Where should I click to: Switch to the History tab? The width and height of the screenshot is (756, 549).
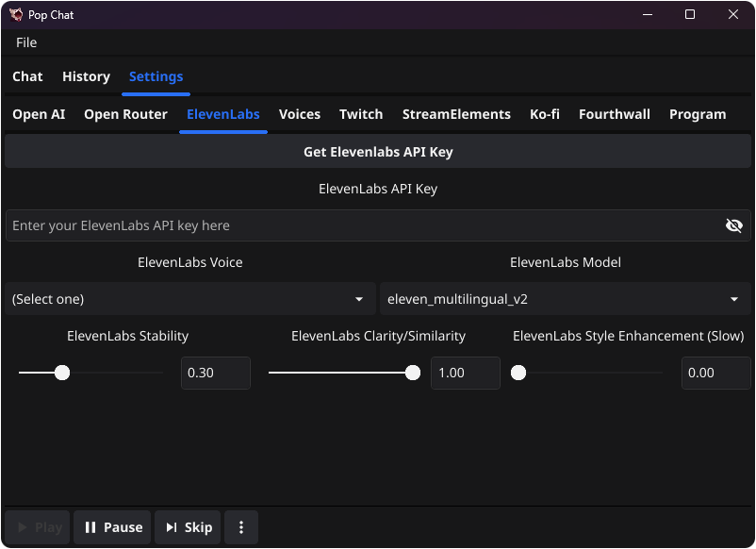86,76
